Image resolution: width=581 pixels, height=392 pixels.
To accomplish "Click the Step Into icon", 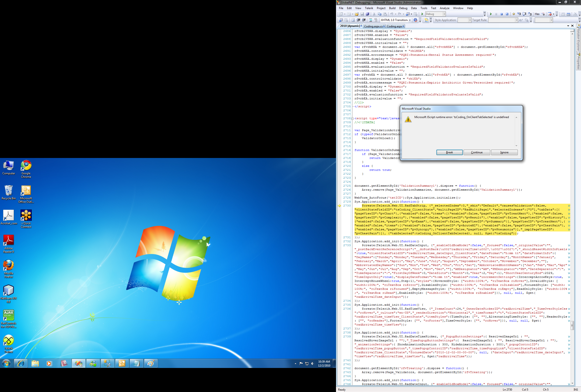I will (519, 14).
